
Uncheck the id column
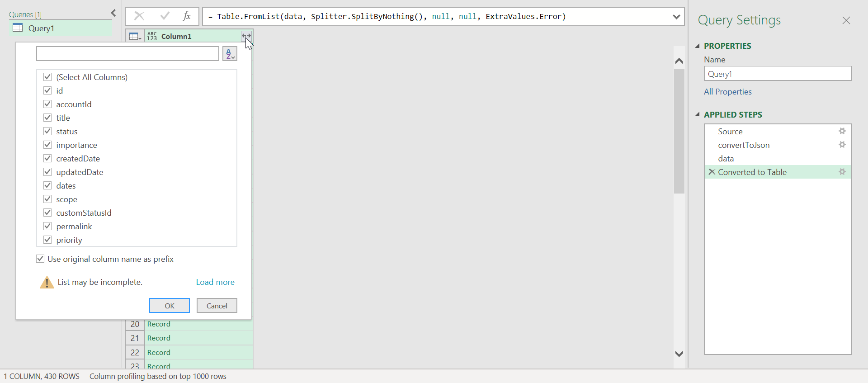tap(47, 90)
